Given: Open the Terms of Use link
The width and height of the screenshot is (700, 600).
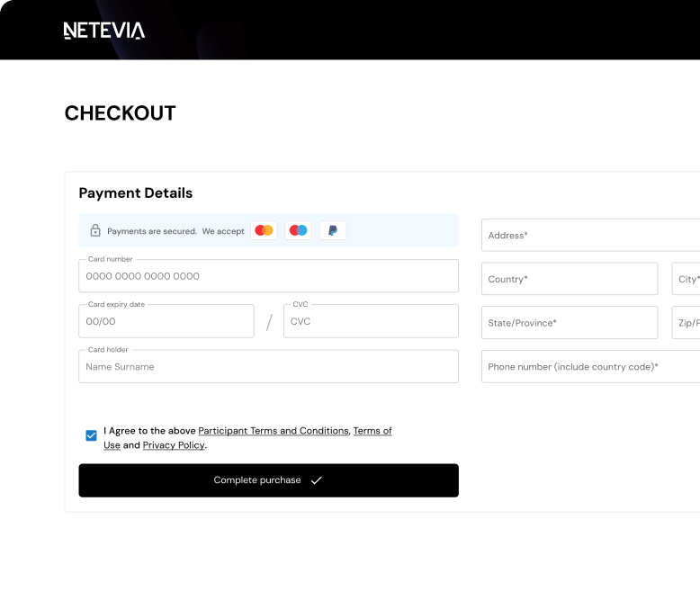Looking at the screenshot, I should [x=372, y=431].
